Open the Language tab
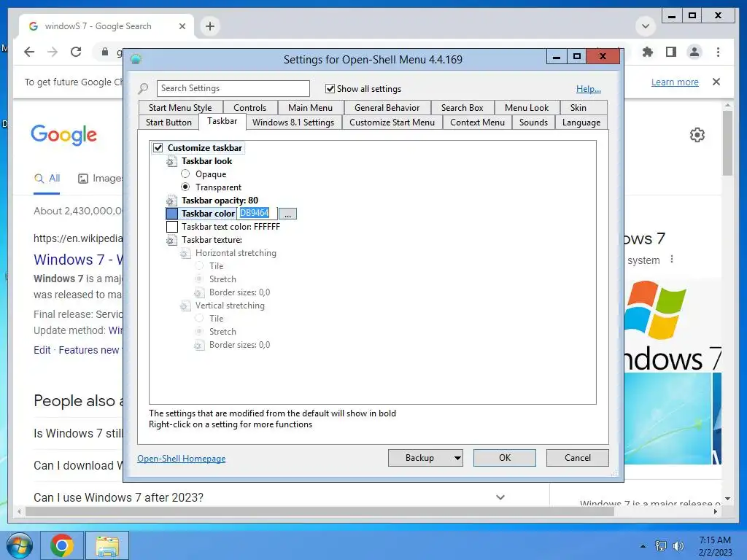747x560 pixels. [581, 122]
